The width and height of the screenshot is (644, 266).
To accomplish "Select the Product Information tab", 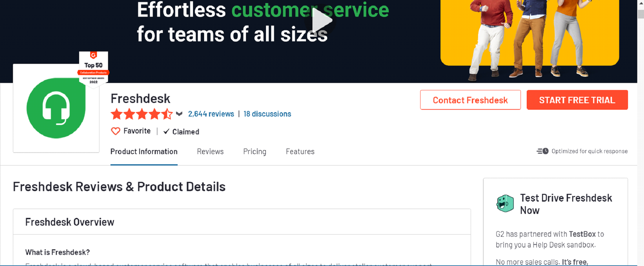I will click(144, 152).
